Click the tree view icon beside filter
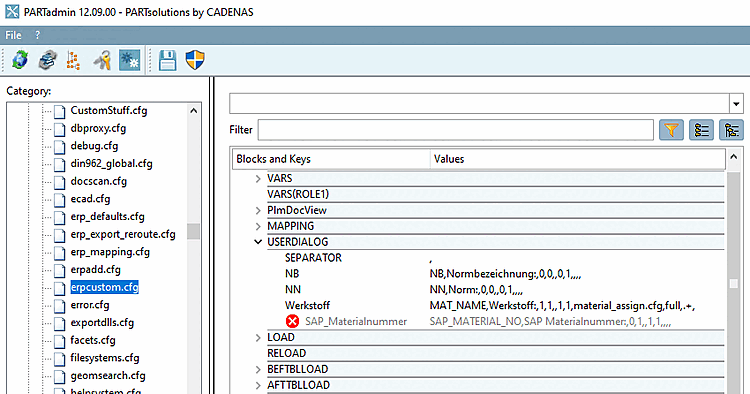 click(731, 130)
